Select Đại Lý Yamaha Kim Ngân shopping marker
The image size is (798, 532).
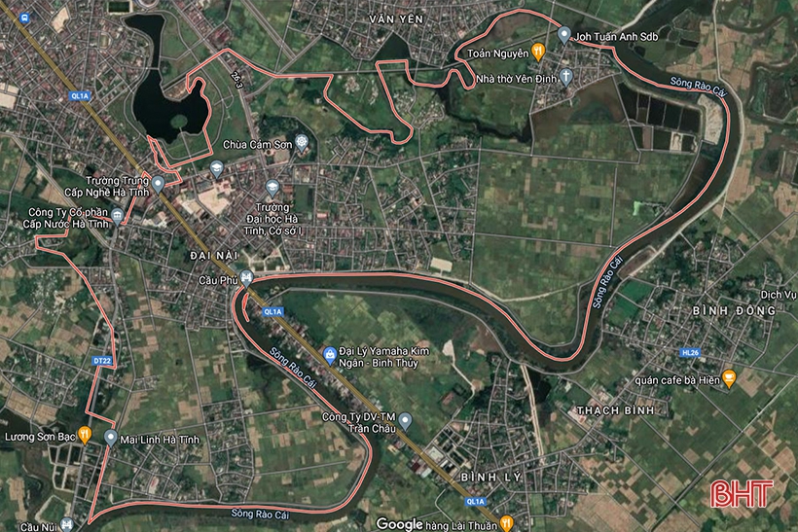pos(329,354)
